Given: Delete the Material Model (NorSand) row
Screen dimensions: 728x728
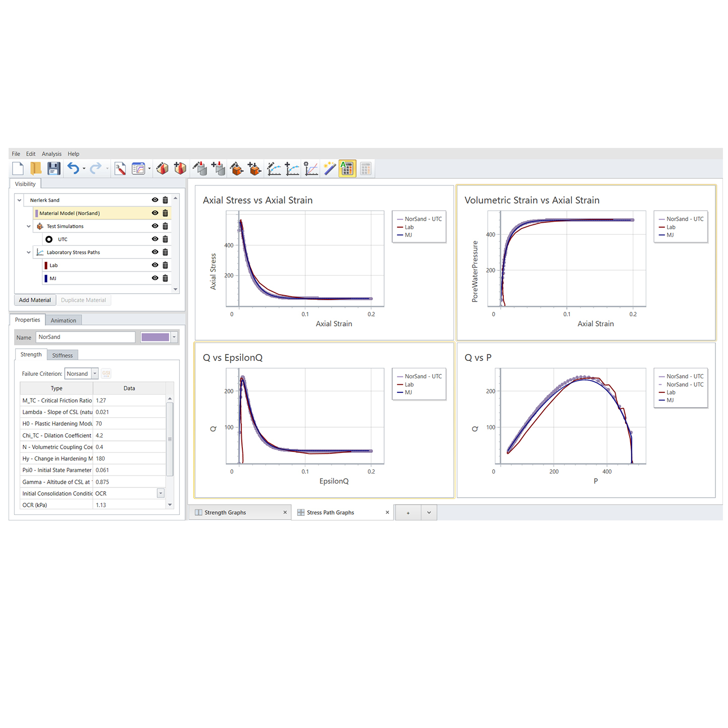Looking at the screenshot, I should [x=165, y=213].
